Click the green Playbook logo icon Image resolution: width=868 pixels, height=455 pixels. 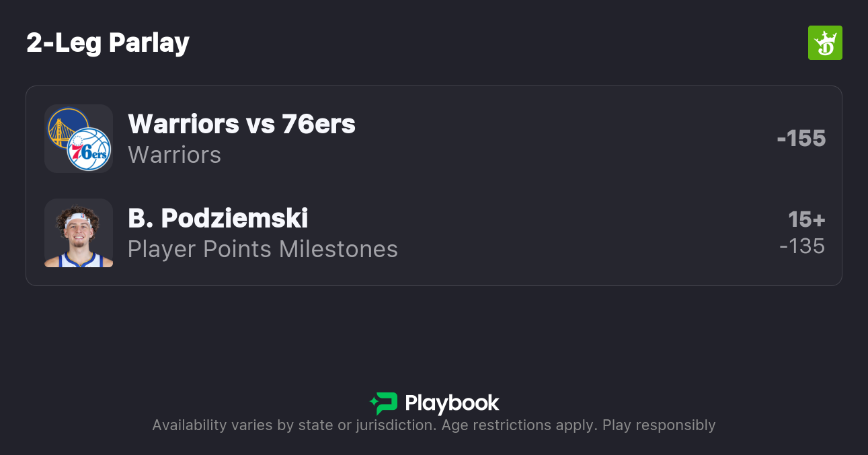pyautogui.click(x=384, y=403)
